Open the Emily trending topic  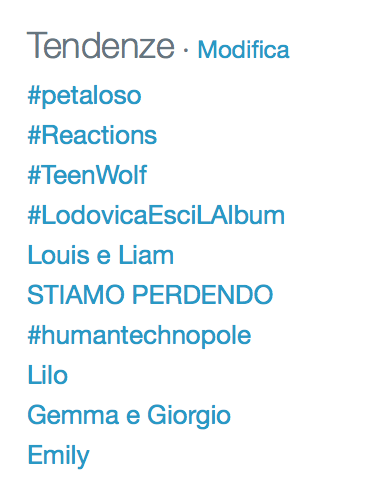[x=58, y=456]
